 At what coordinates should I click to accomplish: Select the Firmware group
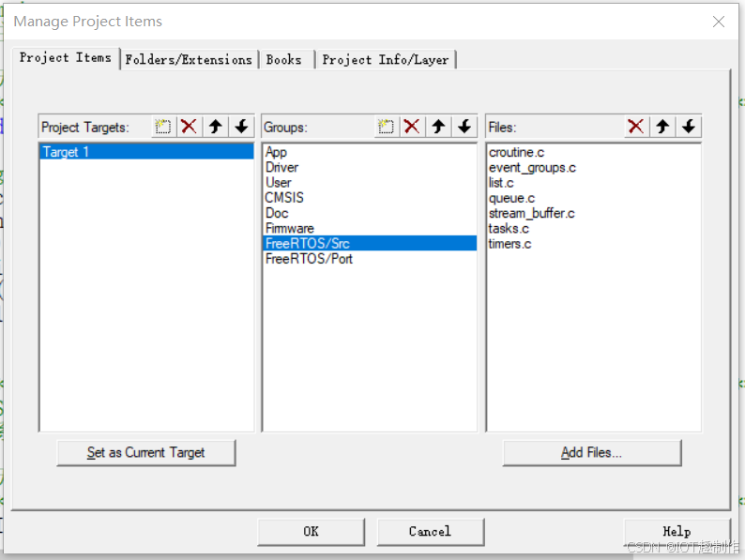[369, 228]
